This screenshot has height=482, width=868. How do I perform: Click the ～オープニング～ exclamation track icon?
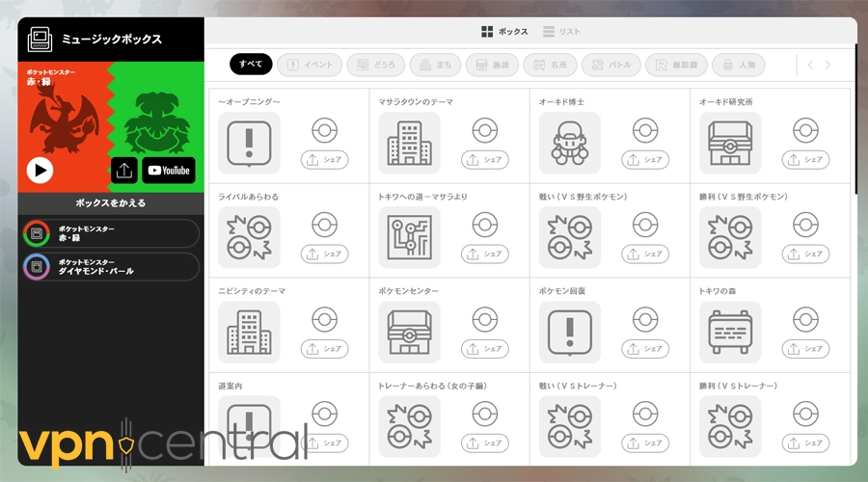coord(249,143)
